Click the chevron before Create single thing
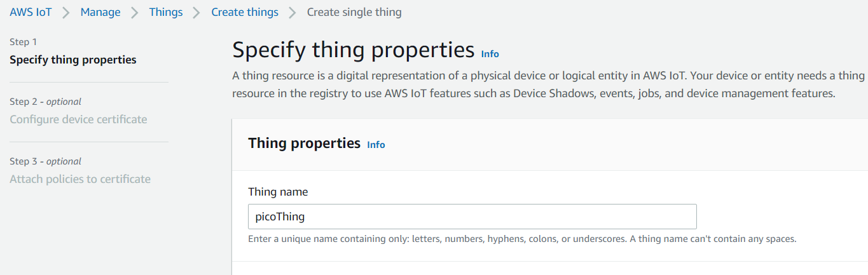Image resolution: width=868 pixels, height=275 pixels. pos(293,12)
